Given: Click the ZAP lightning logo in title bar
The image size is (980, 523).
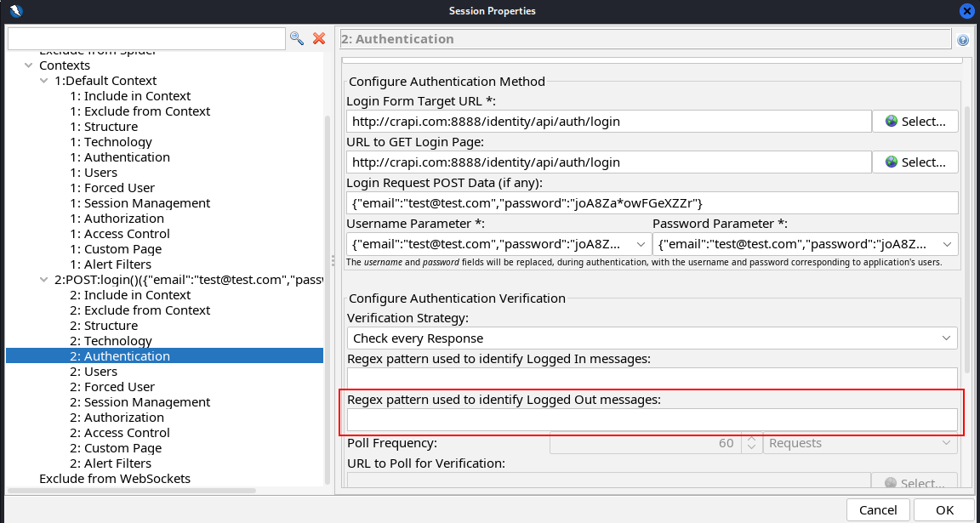Looking at the screenshot, I should [16, 10].
